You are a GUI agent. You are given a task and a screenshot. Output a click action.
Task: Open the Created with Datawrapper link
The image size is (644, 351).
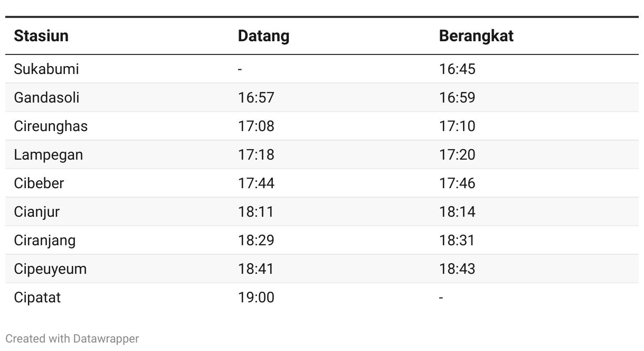[72, 339]
